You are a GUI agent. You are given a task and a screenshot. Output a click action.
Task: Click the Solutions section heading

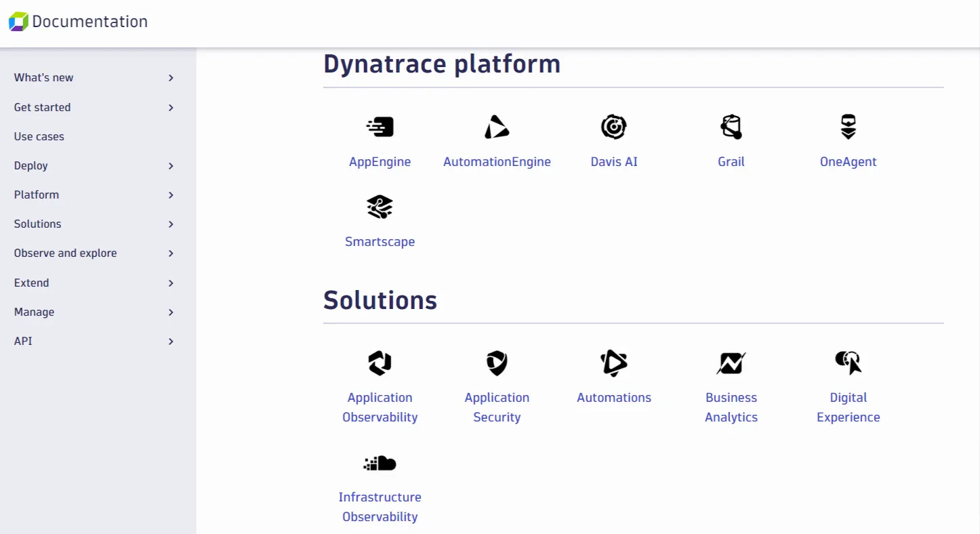(x=380, y=300)
